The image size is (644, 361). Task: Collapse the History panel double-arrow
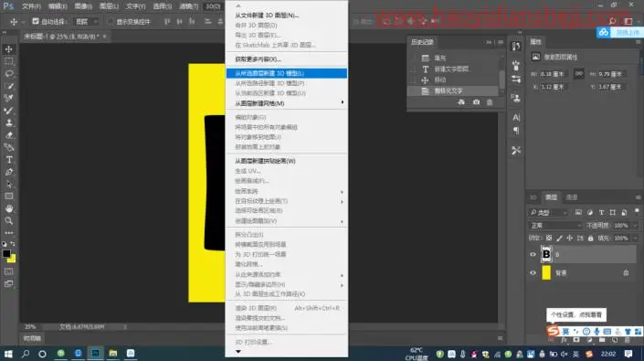489,42
